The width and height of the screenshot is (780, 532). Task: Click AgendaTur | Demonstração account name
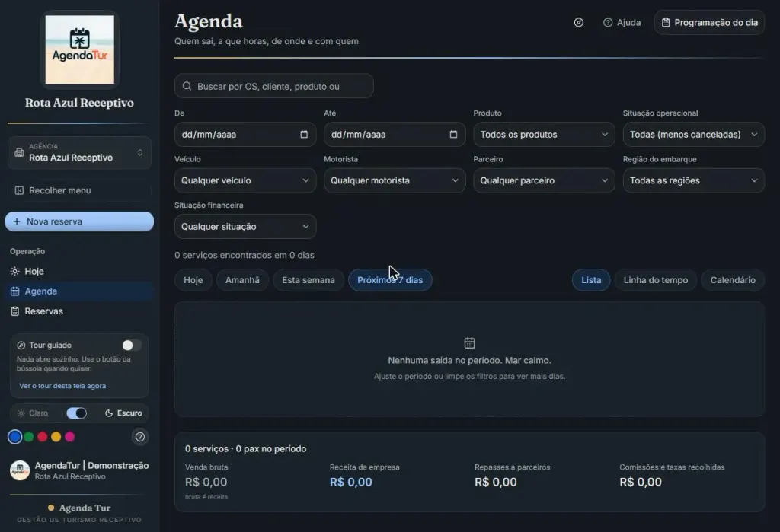click(91, 465)
